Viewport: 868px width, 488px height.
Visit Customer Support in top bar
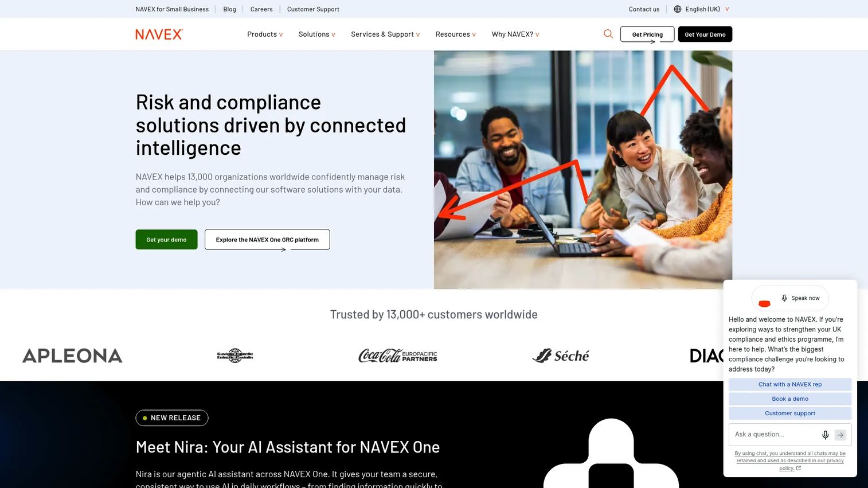(313, 9)
